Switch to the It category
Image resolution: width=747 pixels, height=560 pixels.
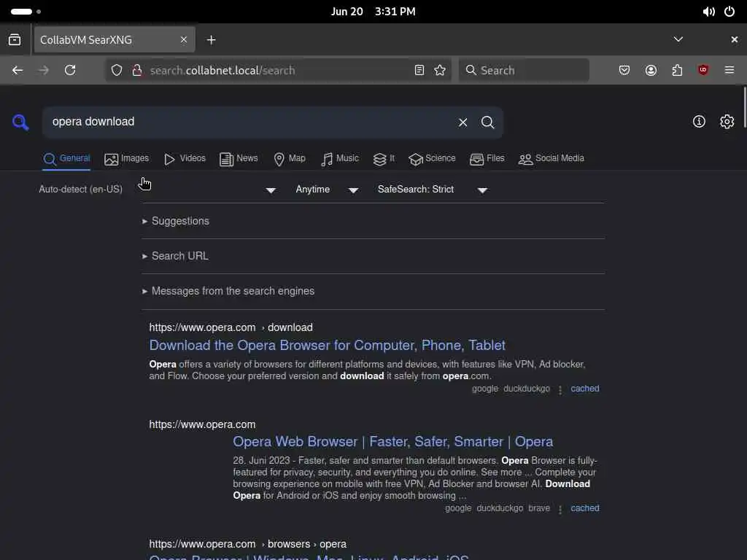pos(384,158)
